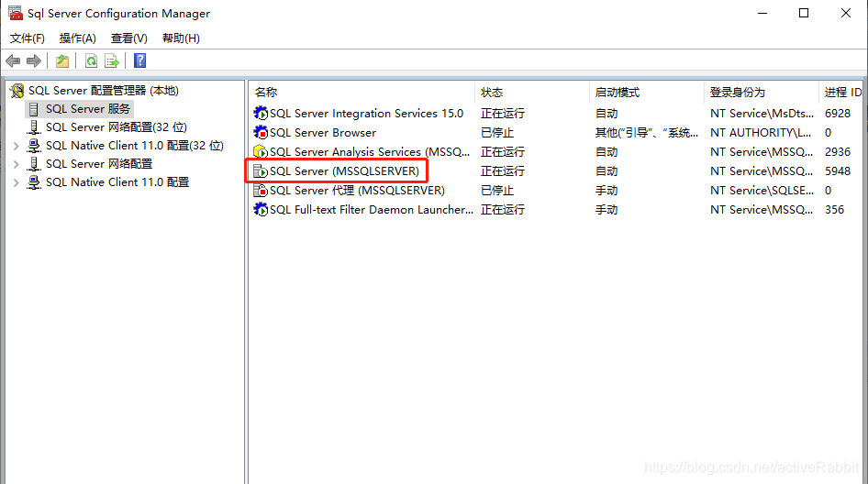Open the 帮助(H) menu
Image resolution: width=868 pixels, height=484 pixels.
point(181,38)
